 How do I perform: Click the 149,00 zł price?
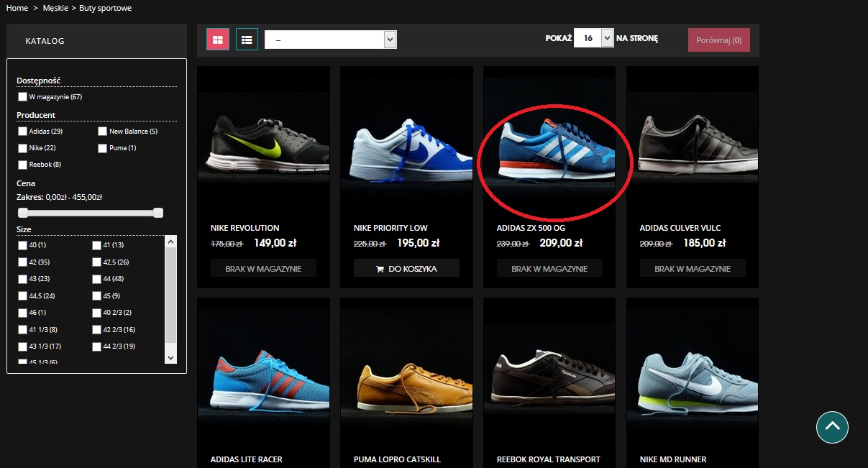(x=275, y=243)
